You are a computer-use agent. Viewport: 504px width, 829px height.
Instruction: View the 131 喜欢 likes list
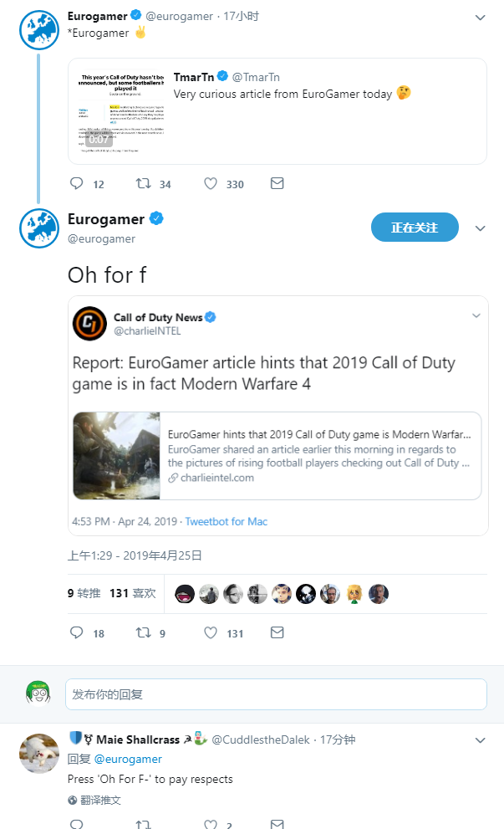click(133, 593)
